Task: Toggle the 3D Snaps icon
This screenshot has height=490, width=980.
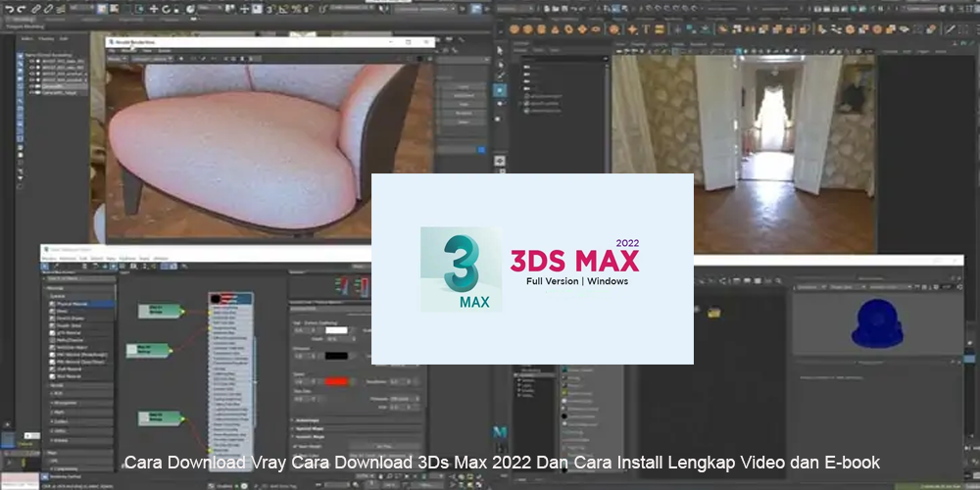Action: click(x=269, y=10)
